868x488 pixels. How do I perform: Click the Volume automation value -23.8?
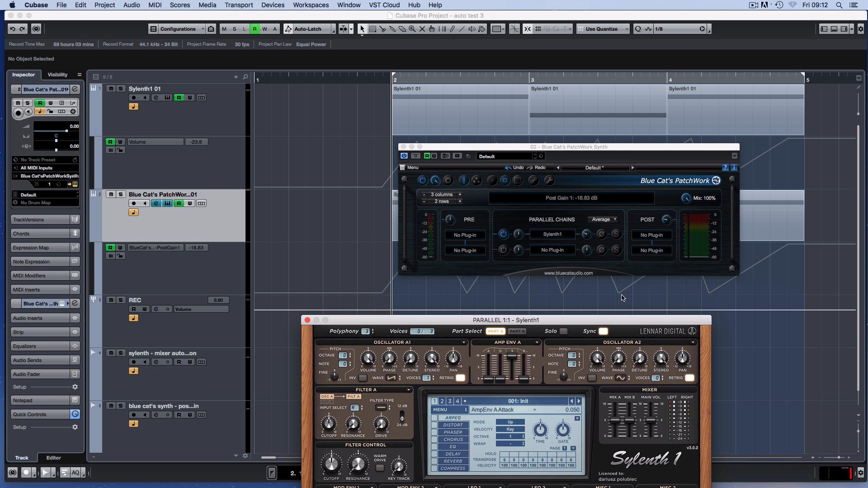[196, 142]
